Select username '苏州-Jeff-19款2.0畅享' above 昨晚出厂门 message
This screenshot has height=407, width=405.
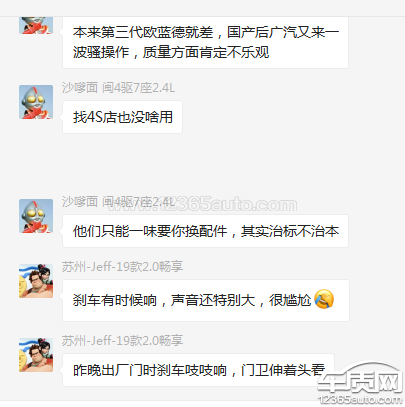coord(122,341)
